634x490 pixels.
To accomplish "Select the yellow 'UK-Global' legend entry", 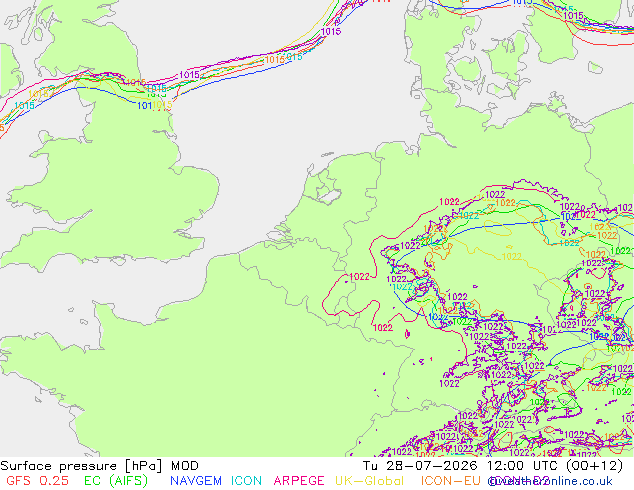I will (370, 481).
